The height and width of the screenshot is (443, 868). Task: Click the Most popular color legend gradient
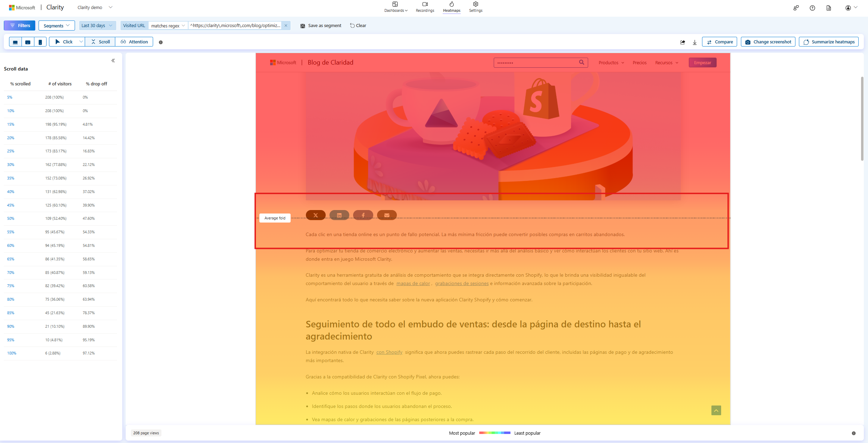click(x=494, y=433)
